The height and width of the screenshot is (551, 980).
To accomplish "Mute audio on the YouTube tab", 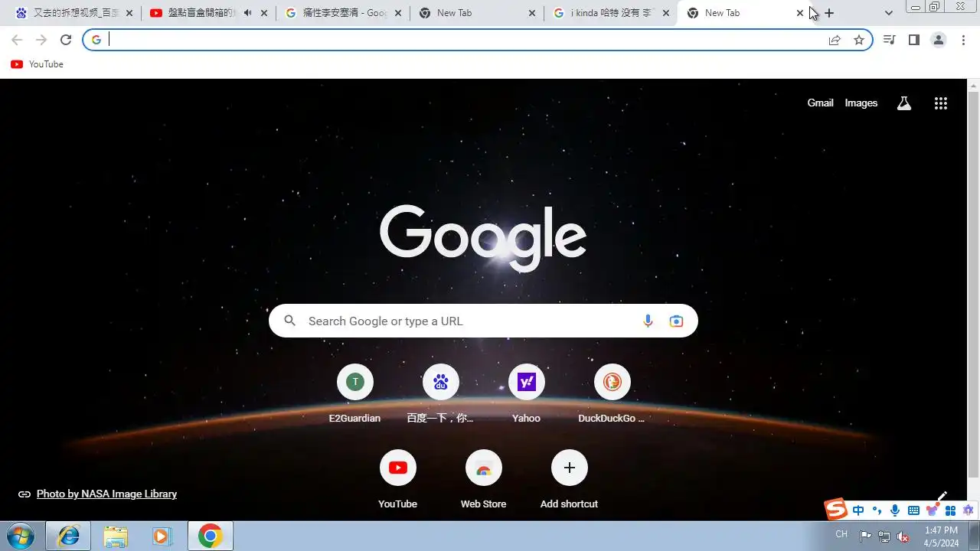I will click(x=247, y=13).
